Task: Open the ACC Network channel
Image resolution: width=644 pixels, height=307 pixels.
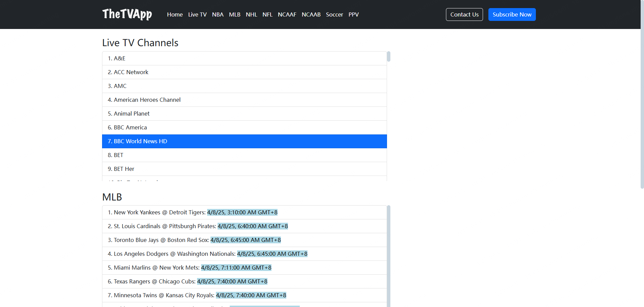Action: [244, 72]
